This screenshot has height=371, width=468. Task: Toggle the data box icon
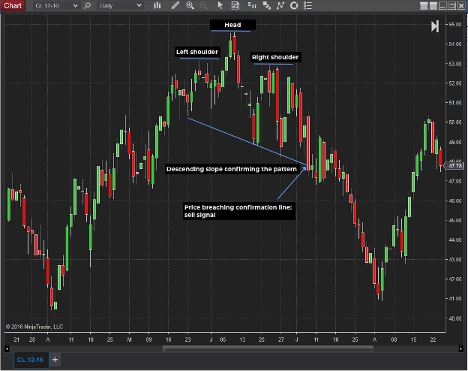pyautogui.click(x=235, y=6)
